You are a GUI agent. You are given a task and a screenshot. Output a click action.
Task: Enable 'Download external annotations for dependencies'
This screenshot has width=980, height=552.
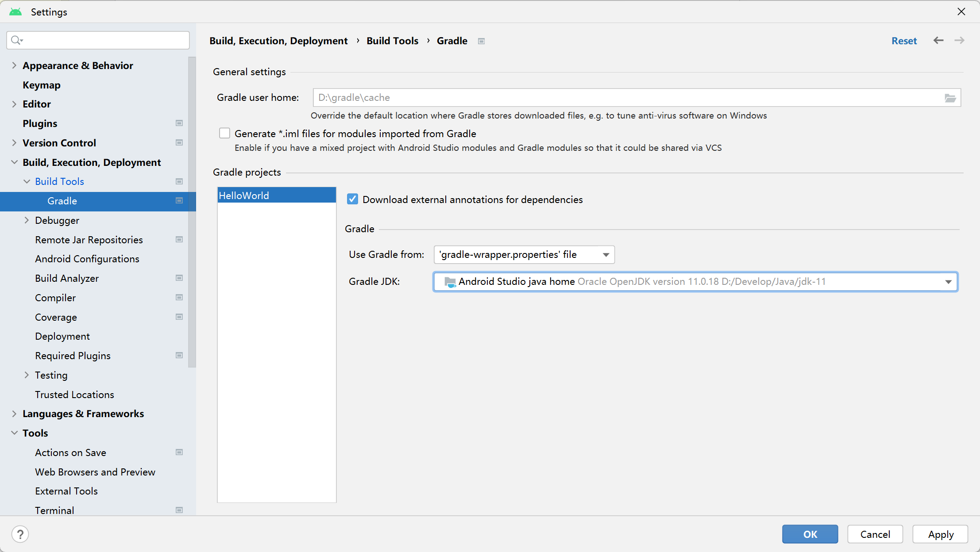[x=352, y=199]
